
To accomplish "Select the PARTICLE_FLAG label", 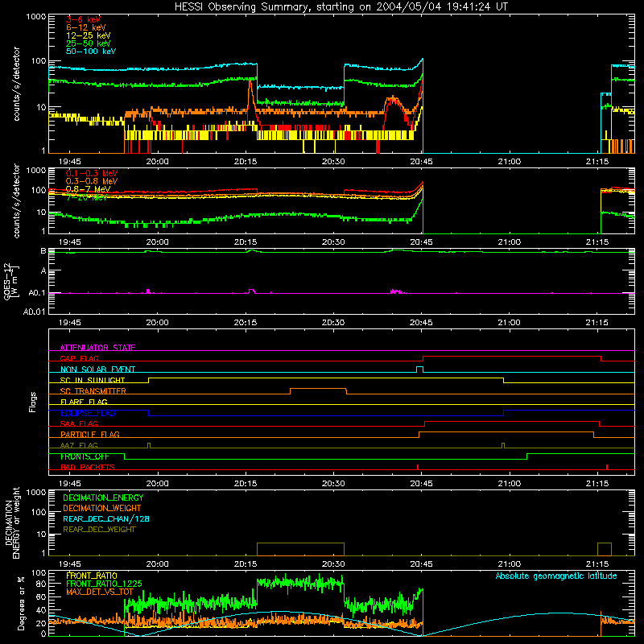I will 90,434.
